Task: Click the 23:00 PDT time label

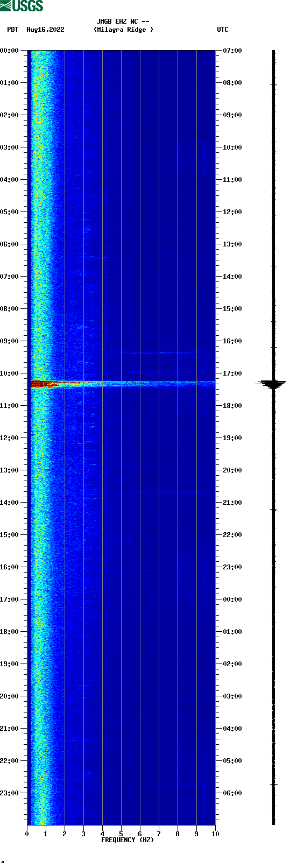Action: [9, 793]
